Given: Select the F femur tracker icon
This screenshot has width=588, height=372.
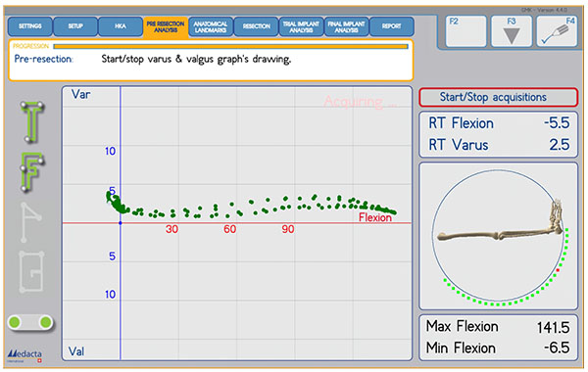Looking at the screenshot, I should (32, 172).
